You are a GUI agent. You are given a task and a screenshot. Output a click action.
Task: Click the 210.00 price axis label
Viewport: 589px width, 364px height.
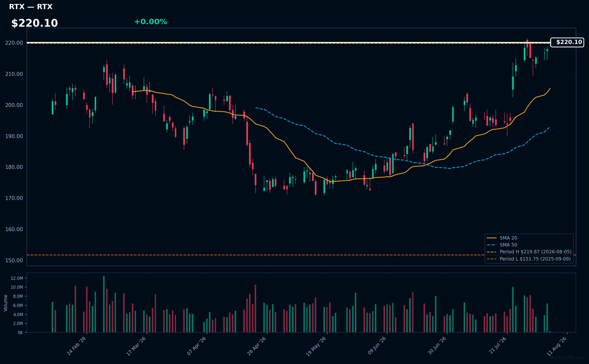tap(14, 74)
